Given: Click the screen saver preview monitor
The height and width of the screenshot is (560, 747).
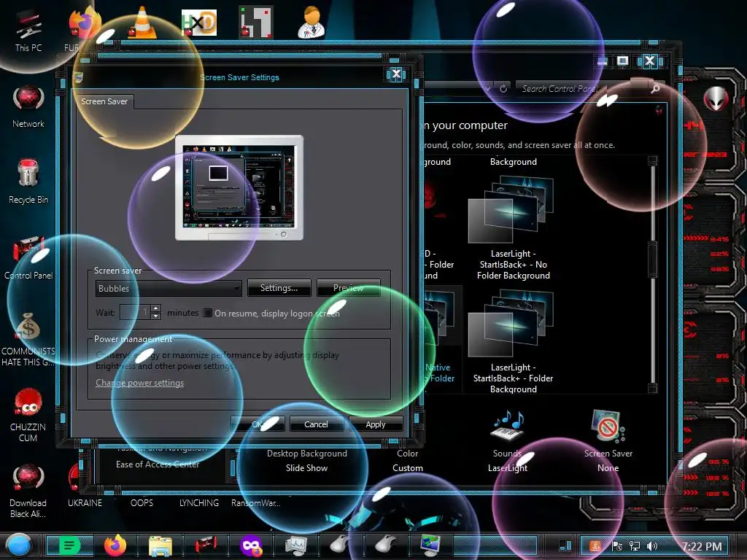Looking at the screenshot, I should point(239,187).
